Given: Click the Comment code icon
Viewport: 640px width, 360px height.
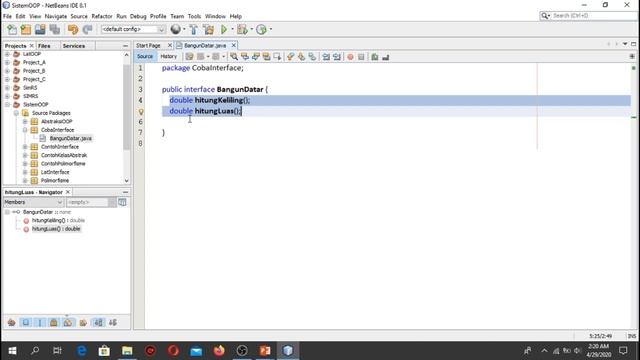Looking at the screenshot, I should (x=375, y=57).
